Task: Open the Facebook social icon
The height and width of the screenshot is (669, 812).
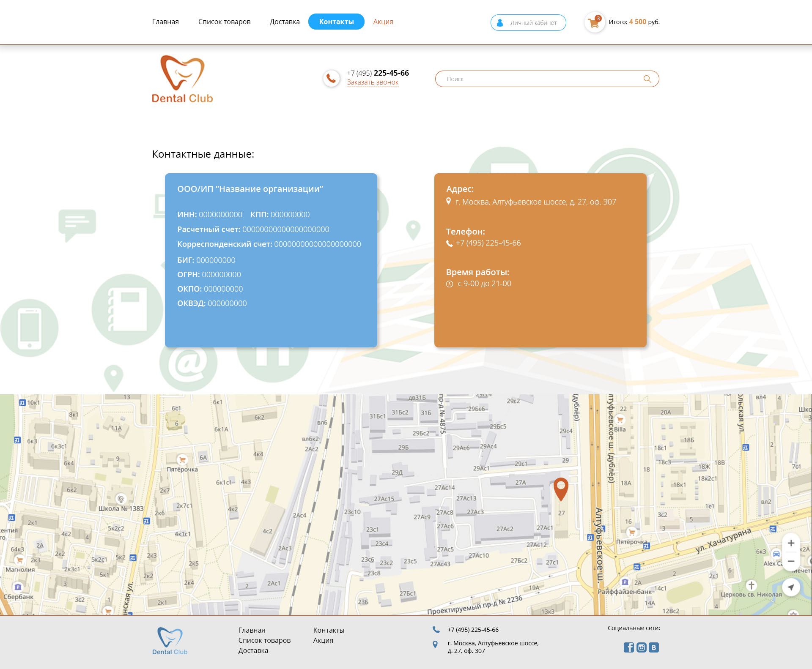Action: pos(628,647)
